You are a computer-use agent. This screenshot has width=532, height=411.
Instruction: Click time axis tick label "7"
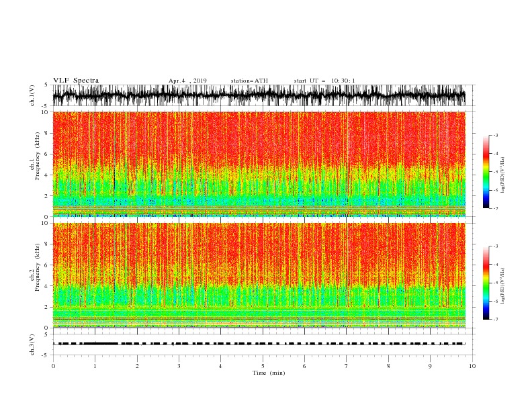(347, 366)
